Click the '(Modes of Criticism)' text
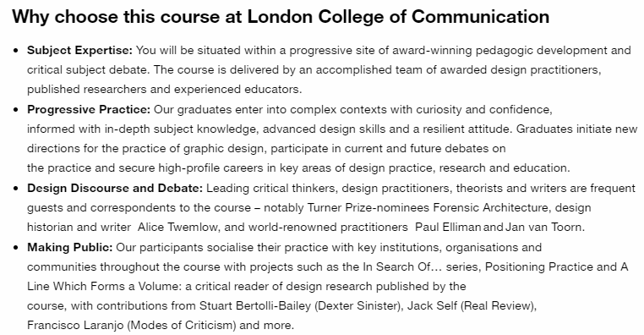Image resolution: width=644 pixels, height=335 pixels. [x=182, y=325]
